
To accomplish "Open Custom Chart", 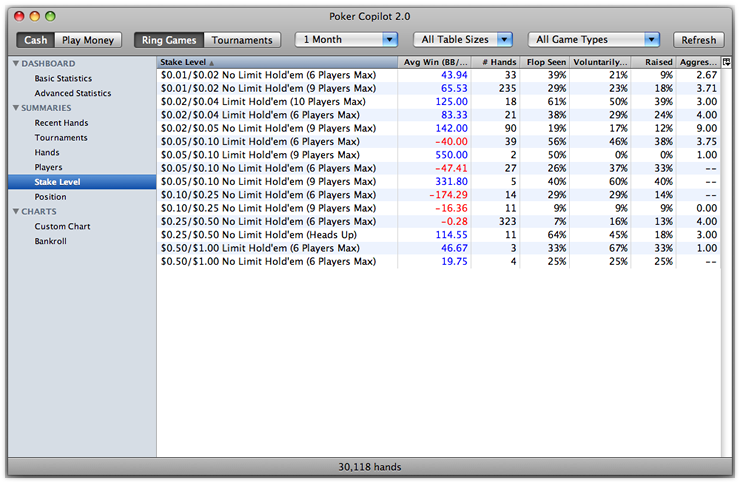I will 62,226.
